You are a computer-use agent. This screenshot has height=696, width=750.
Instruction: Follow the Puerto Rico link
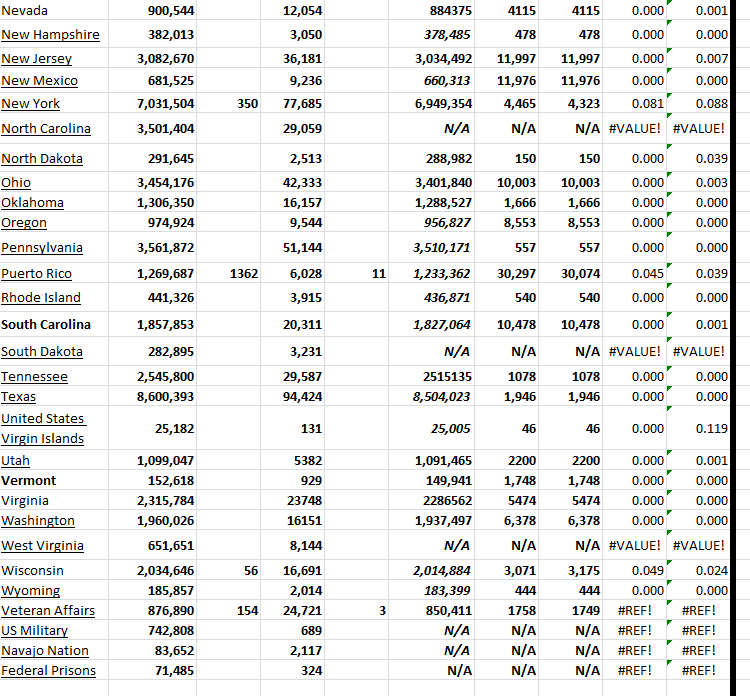pos(36,274)
